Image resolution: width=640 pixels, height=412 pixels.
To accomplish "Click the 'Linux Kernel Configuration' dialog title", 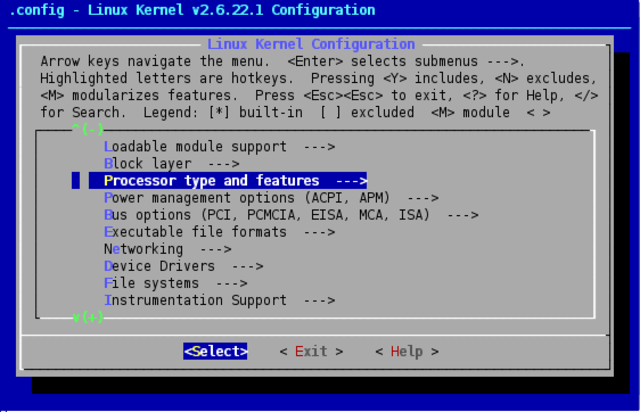I will tap(311, 44).
